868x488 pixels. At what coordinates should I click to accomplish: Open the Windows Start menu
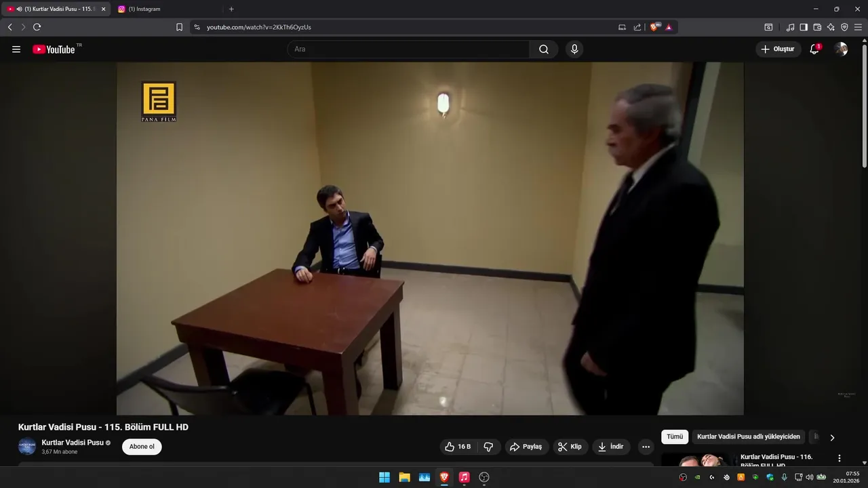coord(384,477)
